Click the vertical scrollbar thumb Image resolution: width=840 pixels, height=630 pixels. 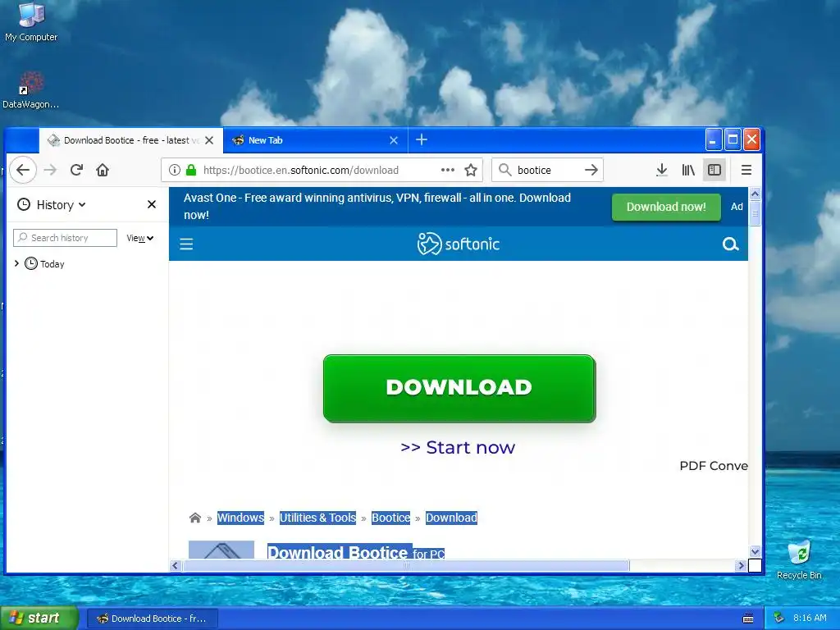[755, 214]
